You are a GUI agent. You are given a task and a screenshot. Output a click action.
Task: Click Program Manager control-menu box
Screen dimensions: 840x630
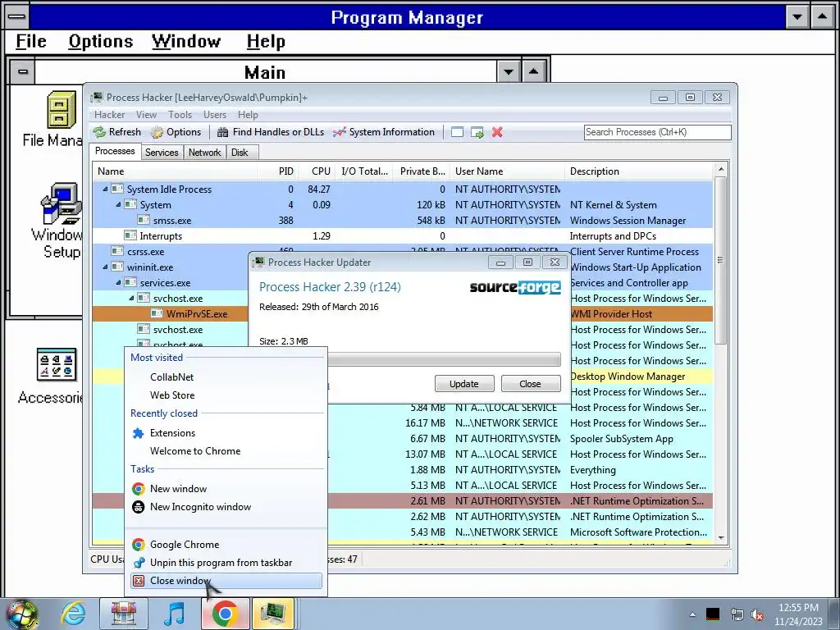click(x=17, y=16)
